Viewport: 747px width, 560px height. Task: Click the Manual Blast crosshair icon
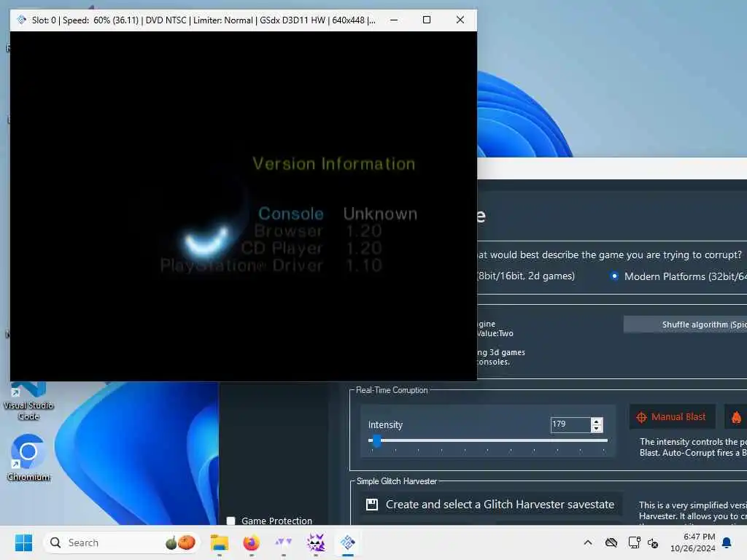coord(641,418)
